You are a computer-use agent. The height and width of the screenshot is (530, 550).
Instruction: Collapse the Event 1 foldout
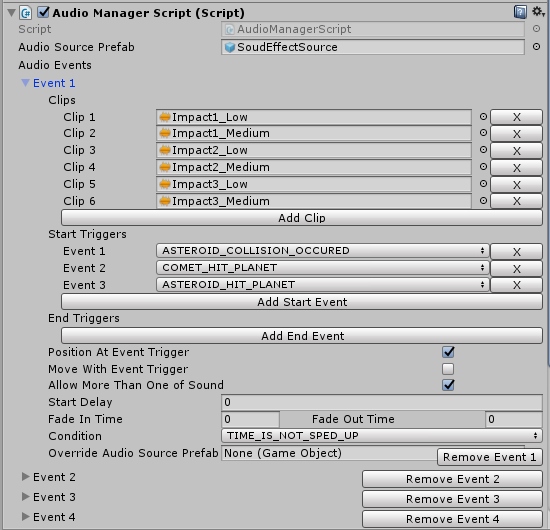coord(25,83)
